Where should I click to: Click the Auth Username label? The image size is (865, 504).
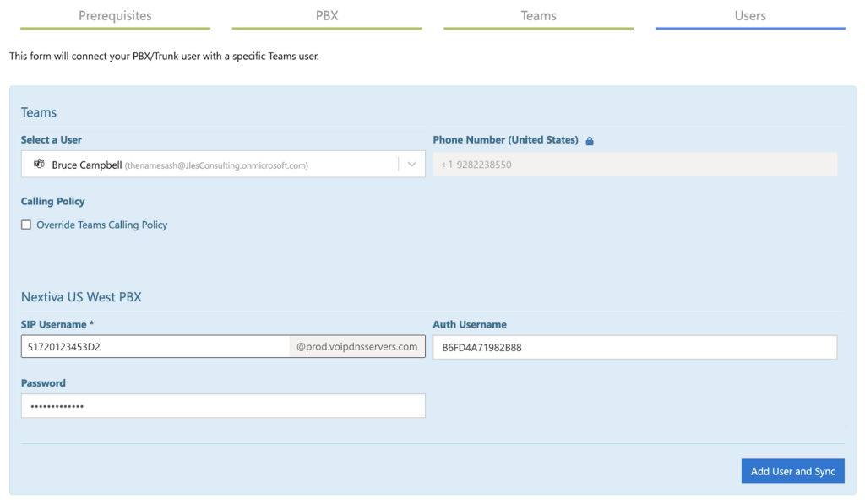pyautogui.click(x=470, y=325)
